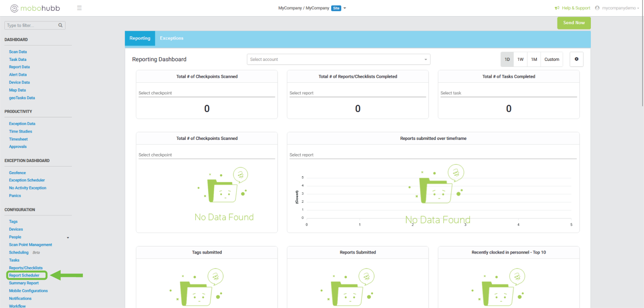Click the page vertical scrollbar
This screenshot has height=308, width=644.
(x=642, y=60)
